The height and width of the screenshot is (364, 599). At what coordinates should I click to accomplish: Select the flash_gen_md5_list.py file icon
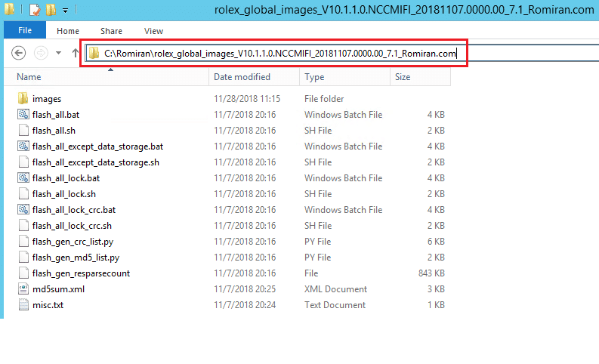(x=23, y=257)
